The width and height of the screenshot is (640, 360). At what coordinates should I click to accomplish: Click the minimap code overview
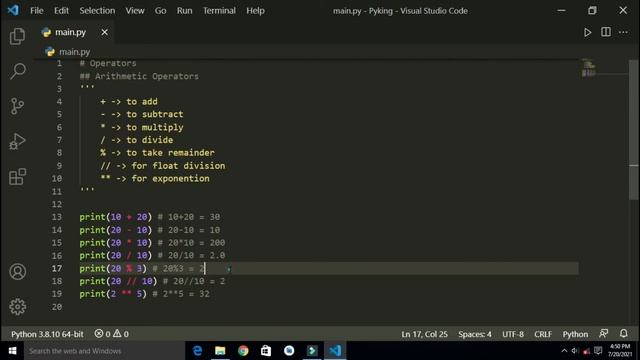pos(589,68)
